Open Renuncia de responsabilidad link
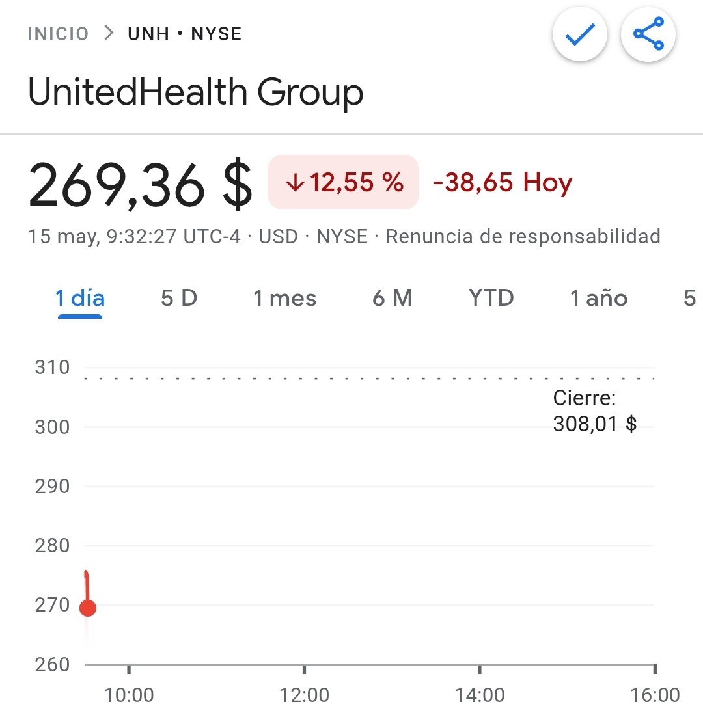 click(523, 236)
